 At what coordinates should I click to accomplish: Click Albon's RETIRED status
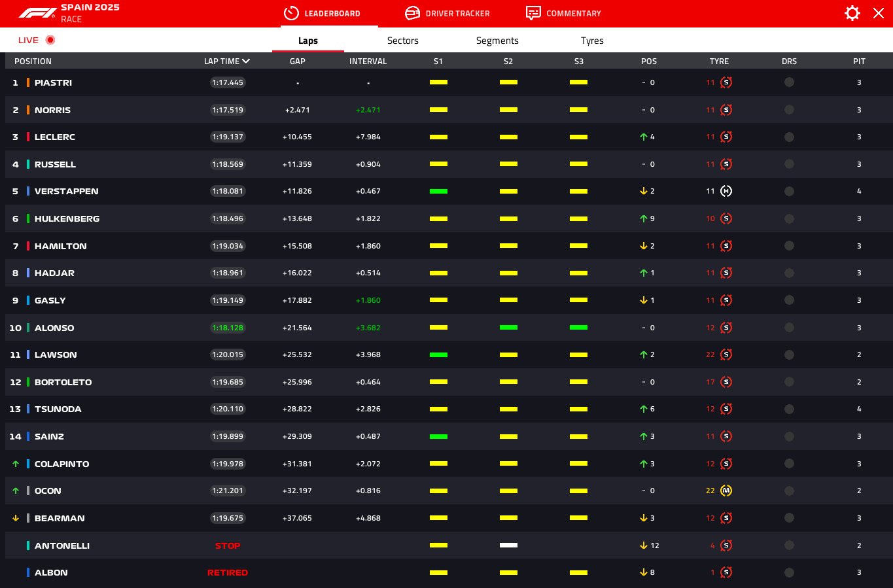point(228,572)
